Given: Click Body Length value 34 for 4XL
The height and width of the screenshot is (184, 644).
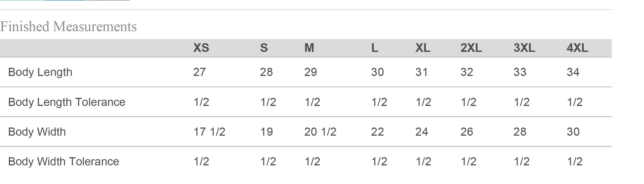Looking at the screenshot, I should [x=573, y=72].
